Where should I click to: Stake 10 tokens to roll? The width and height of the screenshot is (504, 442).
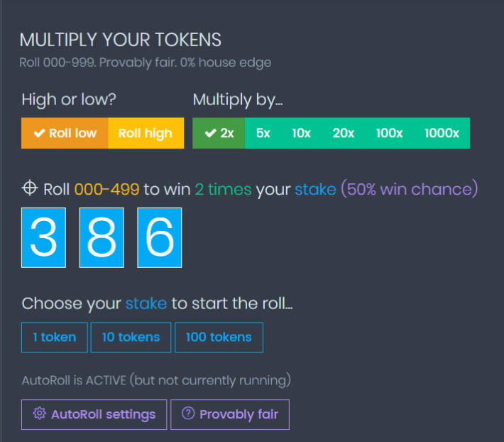tap(131, 338)
